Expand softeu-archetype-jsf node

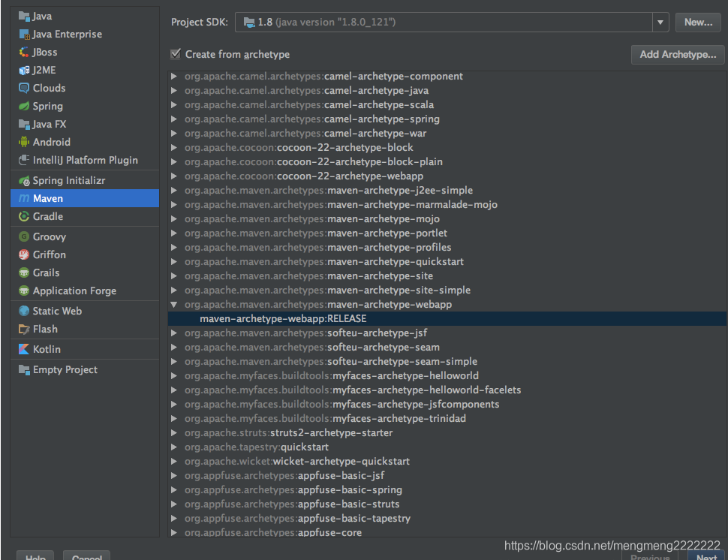[x=173, y=333]
